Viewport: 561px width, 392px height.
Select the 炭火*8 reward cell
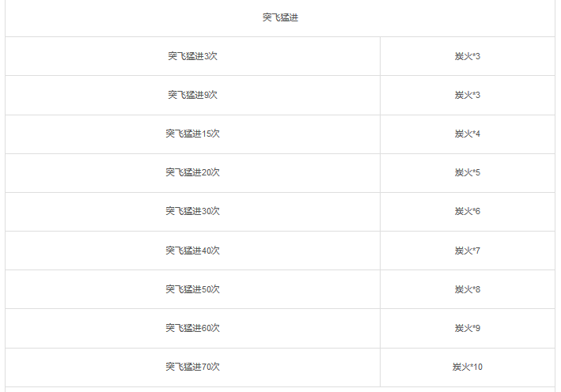tap(468, 289)
